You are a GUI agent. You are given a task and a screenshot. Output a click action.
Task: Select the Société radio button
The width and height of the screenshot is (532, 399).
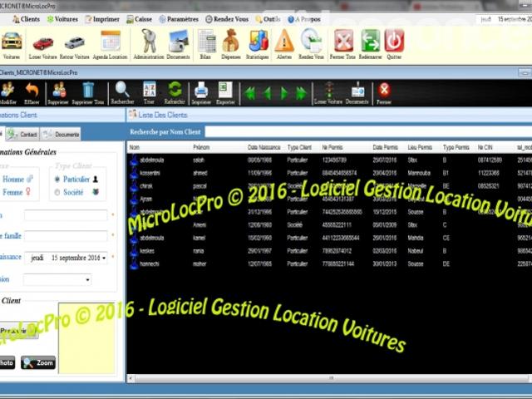57,192
